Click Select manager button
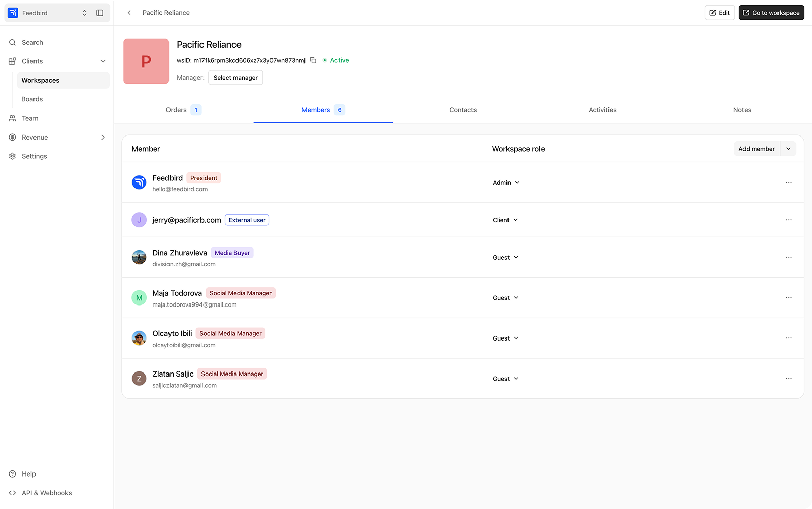Viewport: 812px width, 509px height. click(235, 78)
